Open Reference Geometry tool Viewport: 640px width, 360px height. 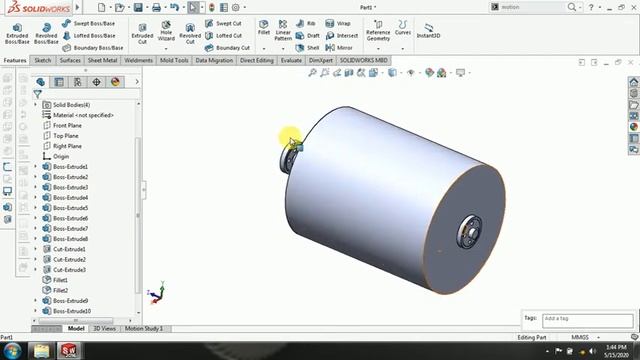pyautogui.click(x=378, y=31)
